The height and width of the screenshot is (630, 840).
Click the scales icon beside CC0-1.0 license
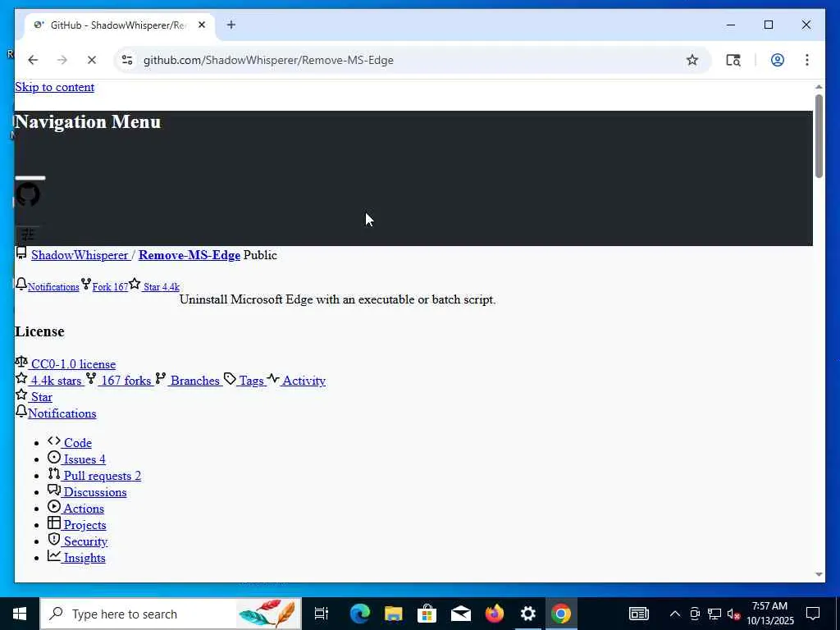coord(21,362)
